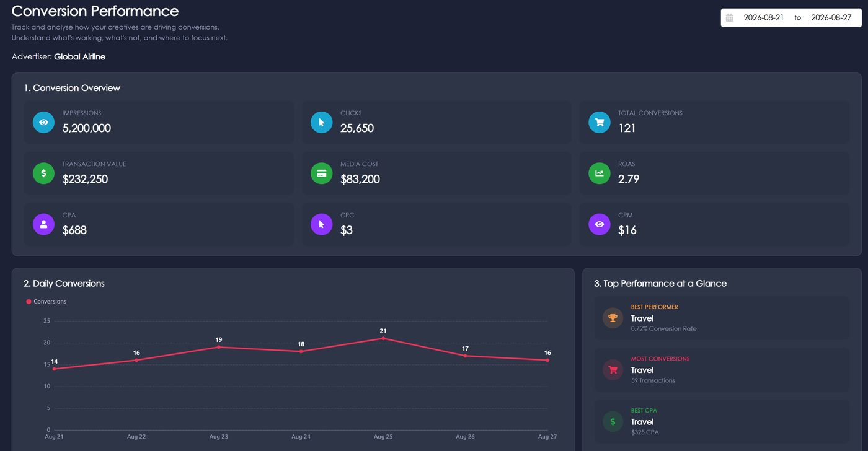Screen dimensions: 868x451
Task: Click the $325 CPA text
Action: click(645, 432)
